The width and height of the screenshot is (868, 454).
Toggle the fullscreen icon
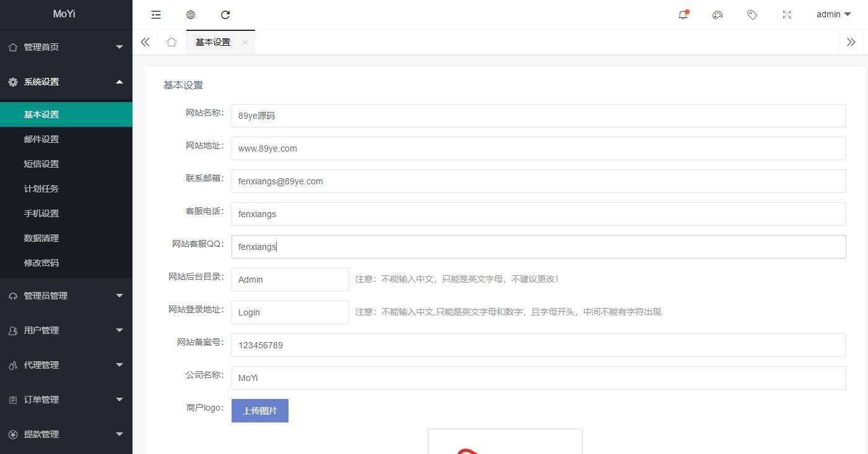[787, 15]
